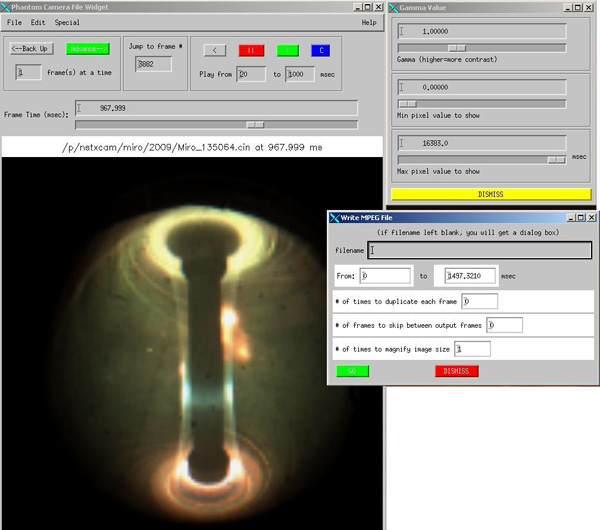600x530 pixels.
Task: Open the File menu
Action: click(x=14, y=22)
